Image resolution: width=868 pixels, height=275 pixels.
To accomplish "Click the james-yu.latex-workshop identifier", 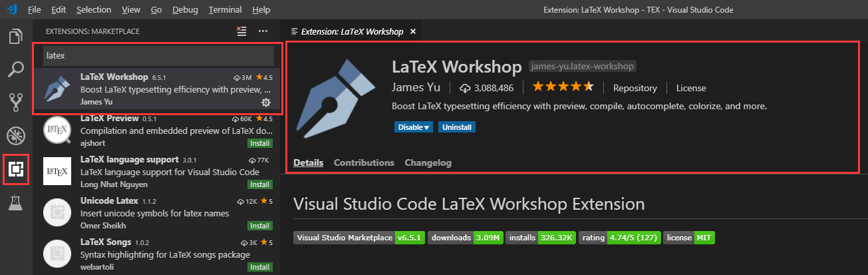I will tap(583, 66).
